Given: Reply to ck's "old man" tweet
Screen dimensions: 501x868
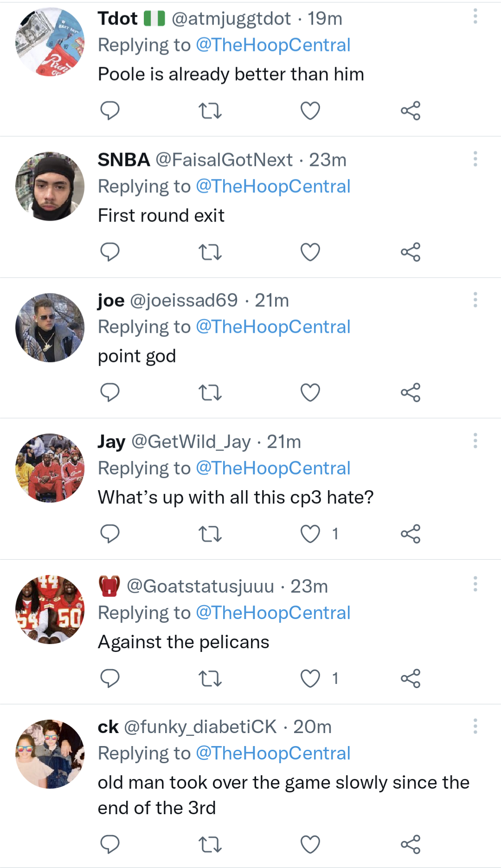Looking at the screenshot, I should (110, 844).
